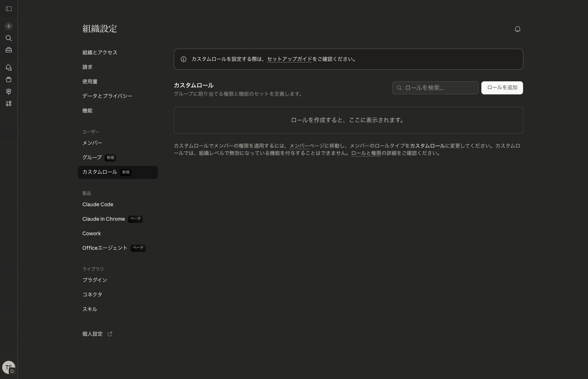
Task: Click the signpost icon in the sidebar
Action: click(x=9, y=92)
